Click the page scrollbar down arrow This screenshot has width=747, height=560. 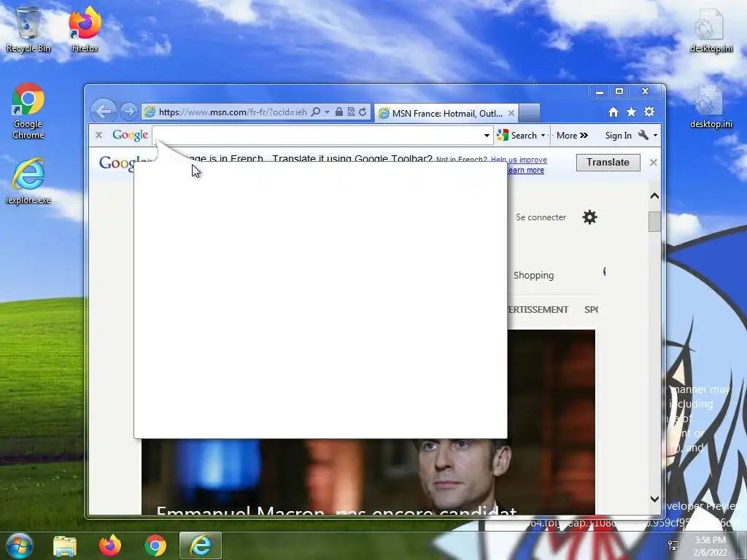[654, 499]
